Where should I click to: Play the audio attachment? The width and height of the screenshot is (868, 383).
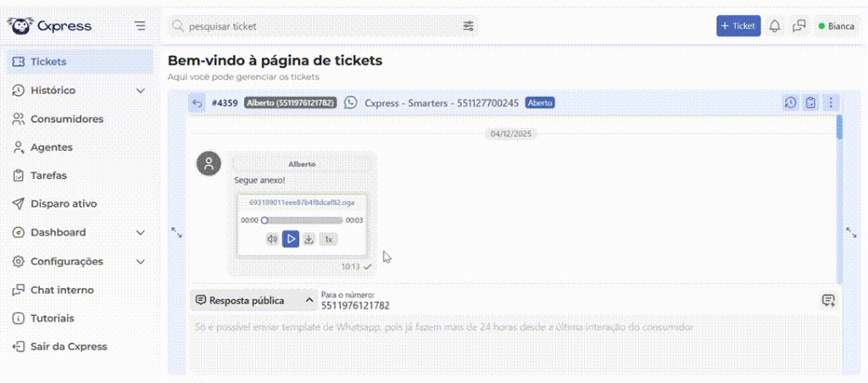tap(291, 239)
